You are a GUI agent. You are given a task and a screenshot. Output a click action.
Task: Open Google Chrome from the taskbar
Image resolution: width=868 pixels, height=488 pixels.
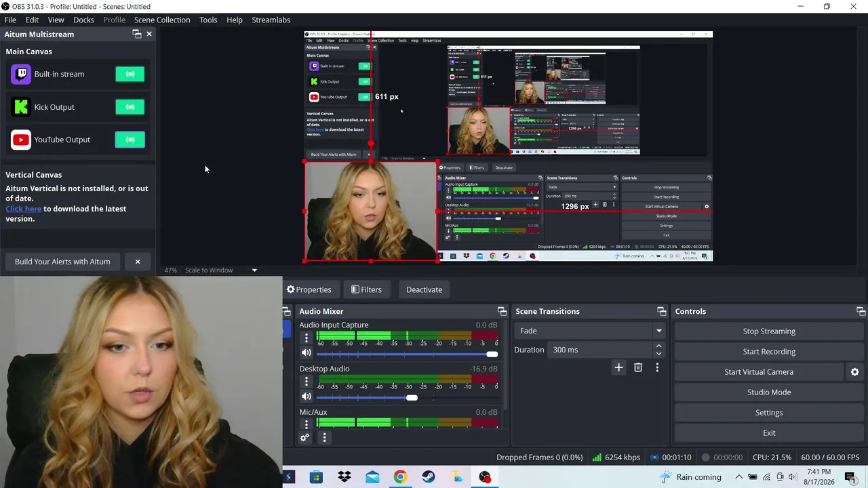400,477
